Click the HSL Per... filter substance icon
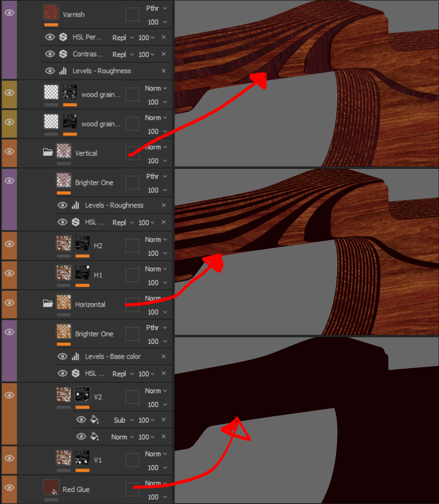439x504 pixels. (63, 37)
